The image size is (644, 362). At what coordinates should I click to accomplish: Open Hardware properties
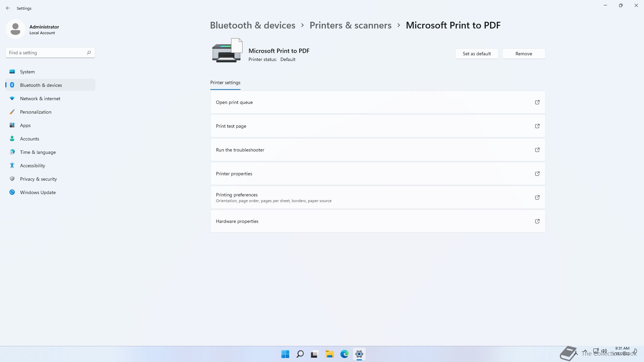coord(378,221)
